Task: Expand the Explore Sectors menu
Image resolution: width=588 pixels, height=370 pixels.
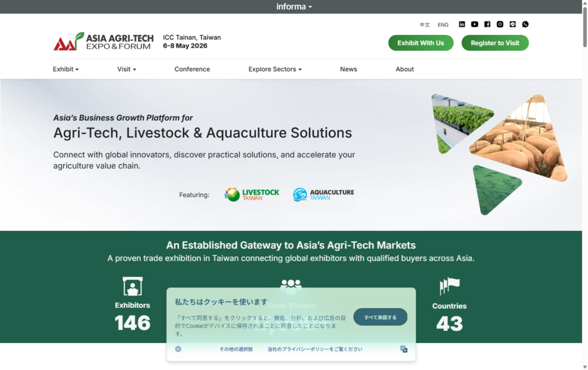Action: pos(274,69)
